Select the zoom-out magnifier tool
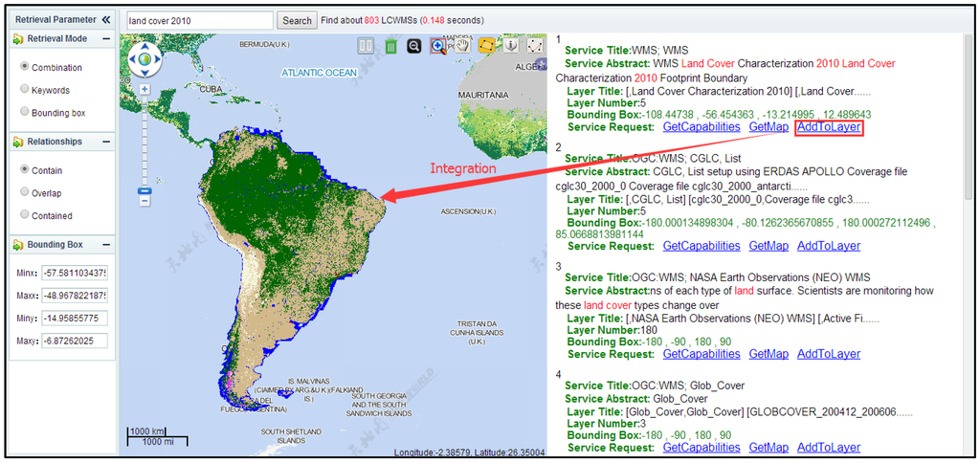The width and height of the screenshot is (980, 463). tap(414, 46)
